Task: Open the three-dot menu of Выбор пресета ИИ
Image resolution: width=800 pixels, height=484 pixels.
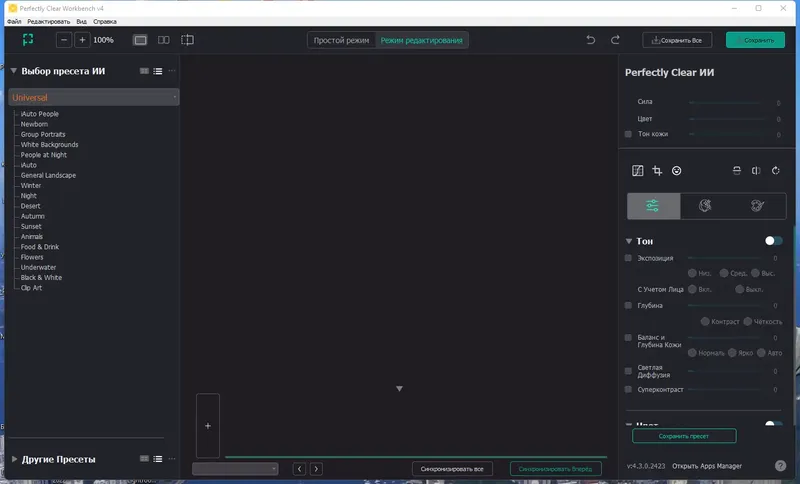Action: (x=172, y=71)
